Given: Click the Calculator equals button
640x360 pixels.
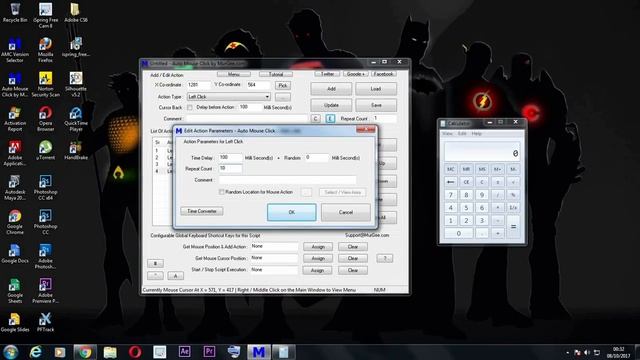Looking at the screenshot, I should click(x=513, y=227).
